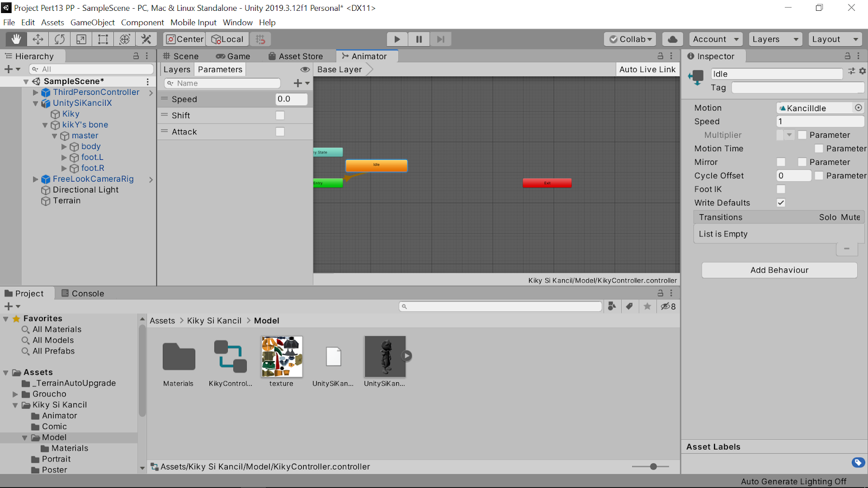Click Add Behaviour button

(x=780, y=270)
